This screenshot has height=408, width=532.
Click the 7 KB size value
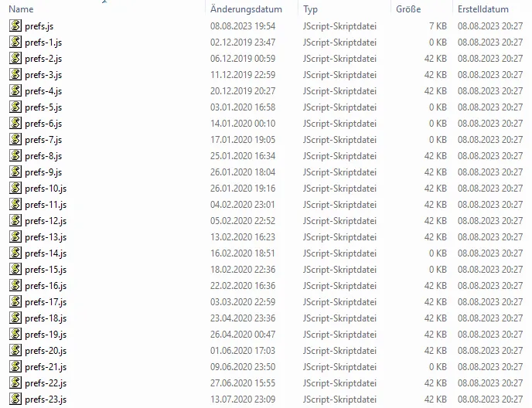[438, 26]
